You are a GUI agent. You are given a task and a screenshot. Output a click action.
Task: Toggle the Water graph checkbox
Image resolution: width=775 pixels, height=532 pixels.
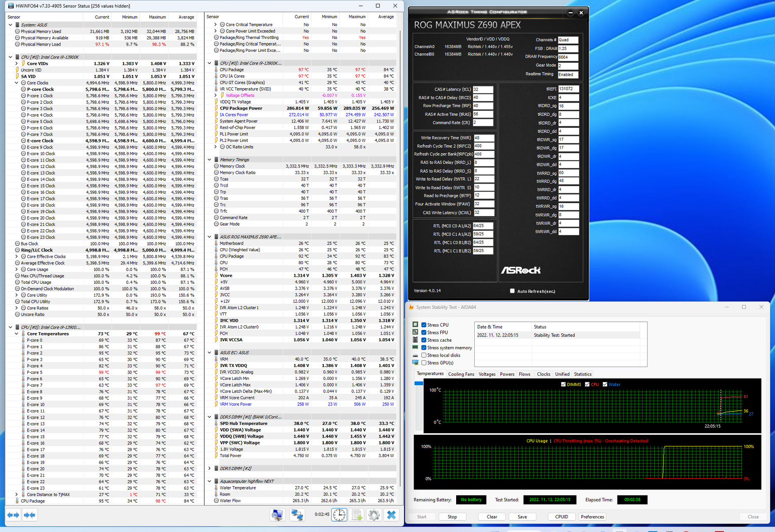point(605,384)
